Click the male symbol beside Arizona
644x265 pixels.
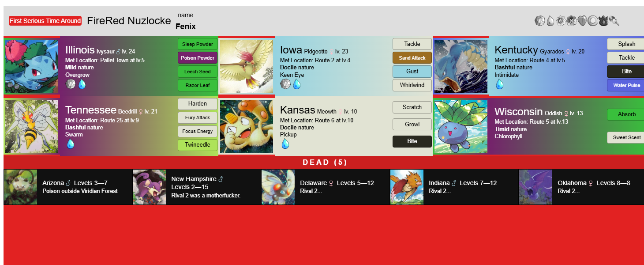[68, 183]
